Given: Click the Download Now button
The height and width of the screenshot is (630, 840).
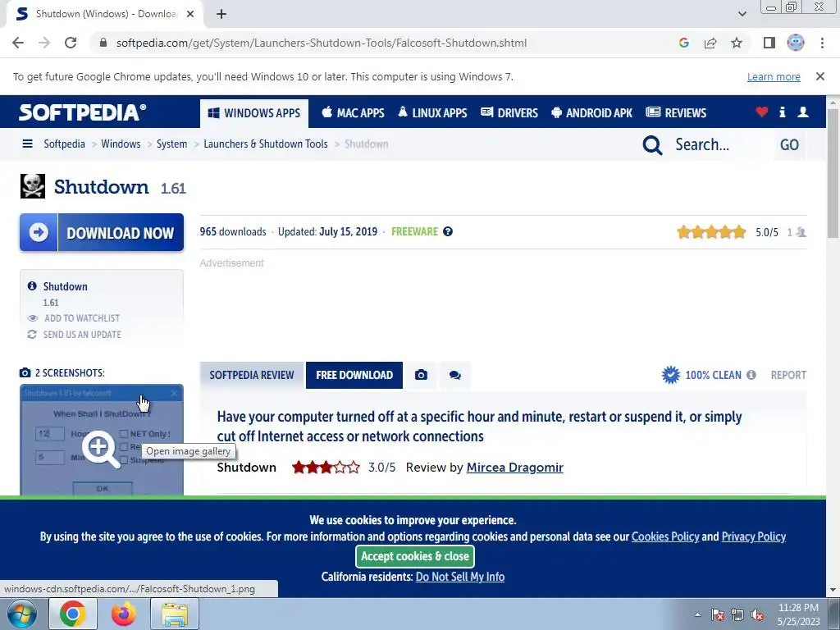Looking at the screenshot, I should click(102, 232).
